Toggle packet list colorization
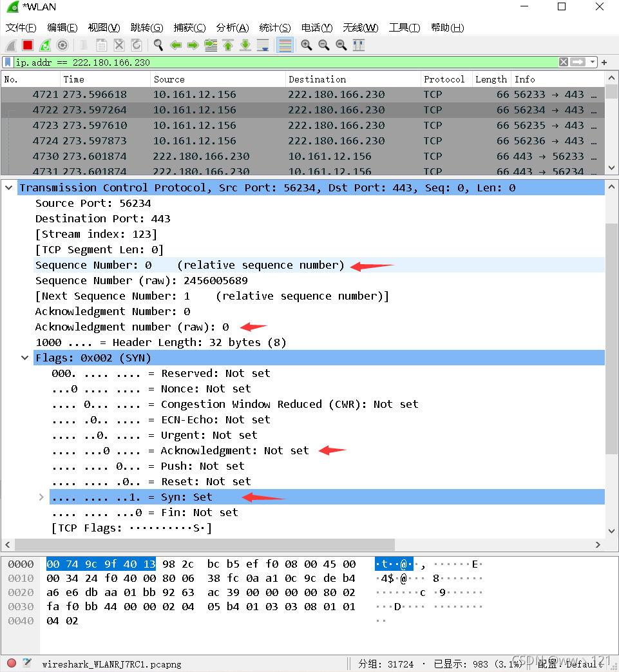The image size is (619, 672). coord(285,45)
